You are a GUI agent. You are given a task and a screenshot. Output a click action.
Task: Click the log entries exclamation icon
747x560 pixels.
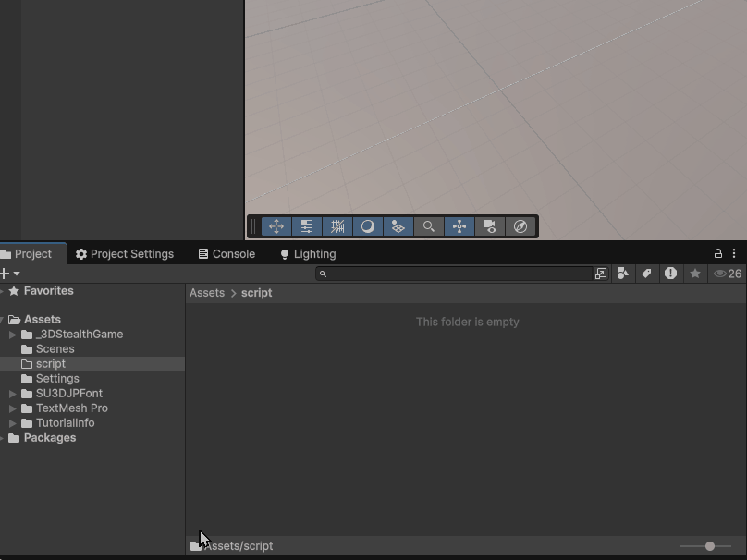pos(671,274)
